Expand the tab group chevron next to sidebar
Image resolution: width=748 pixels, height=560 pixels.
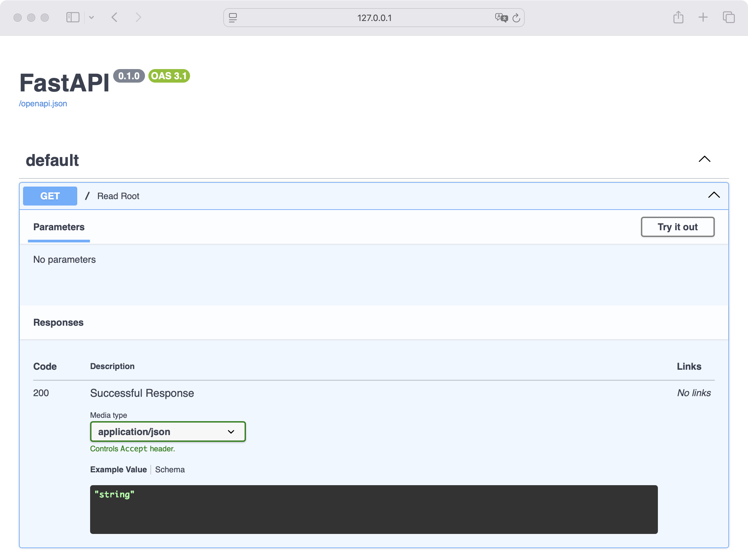[x=92, y=17]
